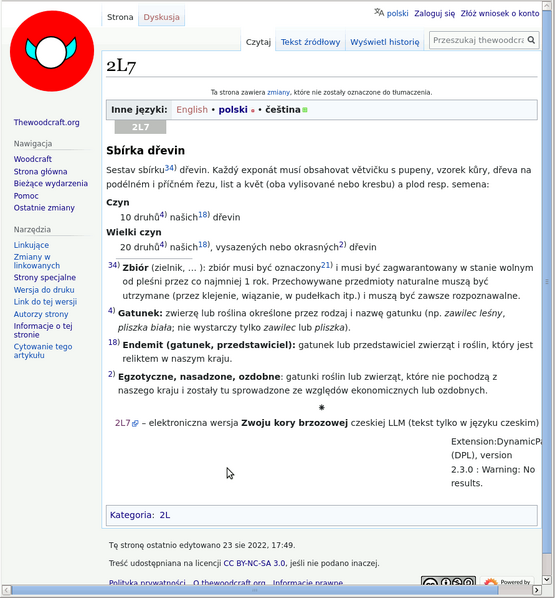Open O thewoodcraft.org footer link
The width and height of the screenshot is (555, 599).
coord(229,583)
